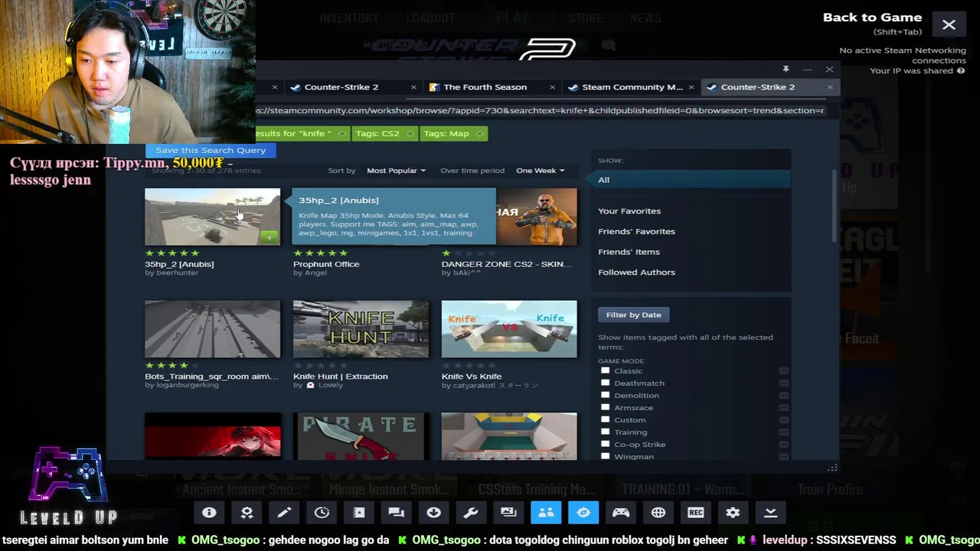
Task: Open Knife Vs Knife thumbnail
Action: coord(509,329)
